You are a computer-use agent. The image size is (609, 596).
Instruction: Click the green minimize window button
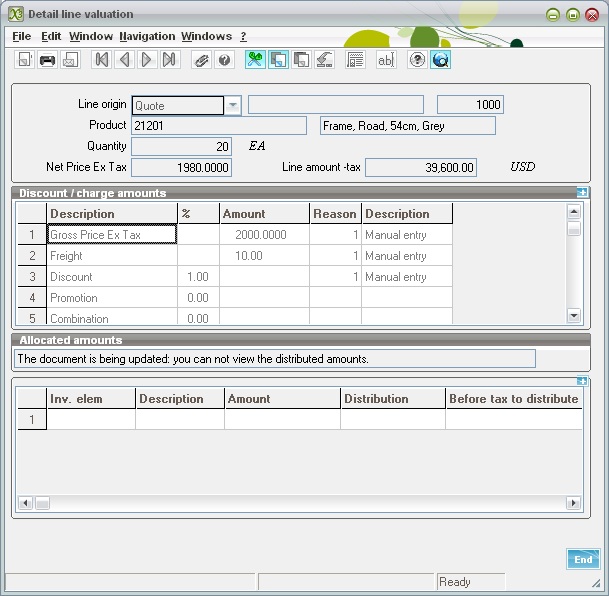point(553,15)
